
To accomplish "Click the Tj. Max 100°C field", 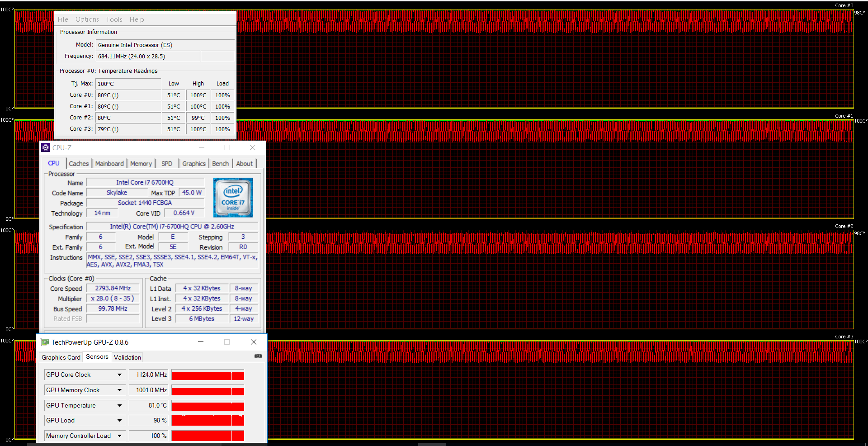I will coord(128,84).
